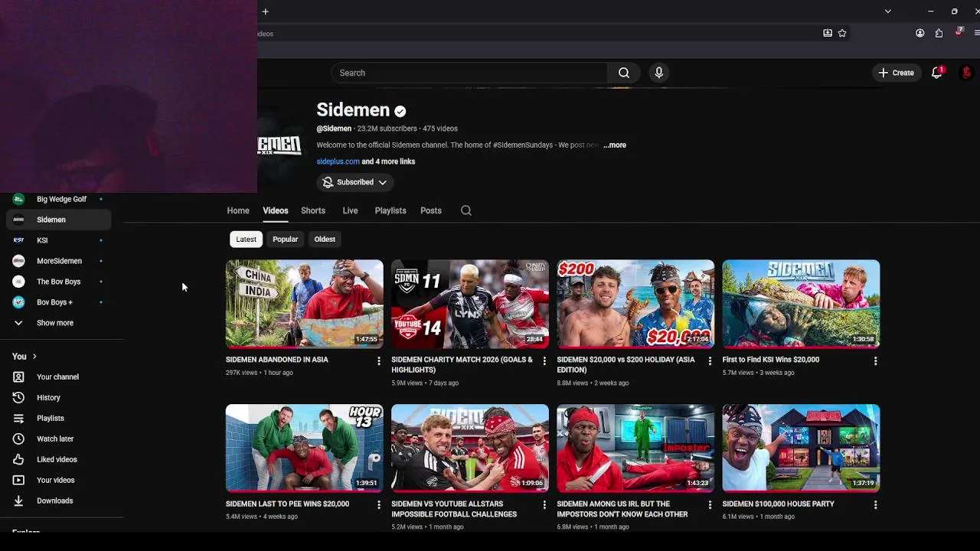This screenshot has width=980, height=551.
Task: Click title 'SIDEMEN LAST TO PEE WINS $20,000'
Action: pos(287,504)
